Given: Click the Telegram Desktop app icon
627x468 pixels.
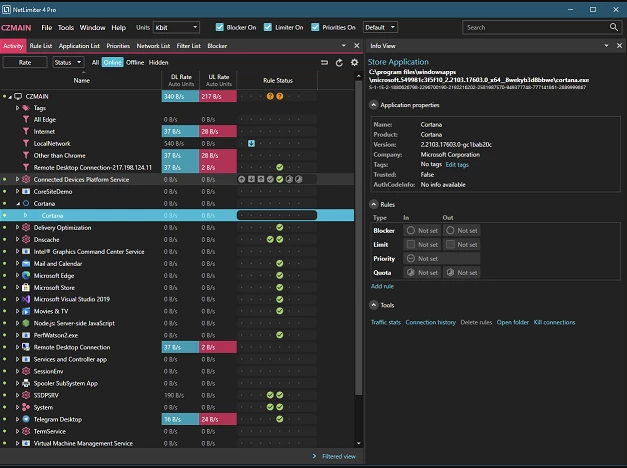Looking at the screenshot, I should pos(26,419).
